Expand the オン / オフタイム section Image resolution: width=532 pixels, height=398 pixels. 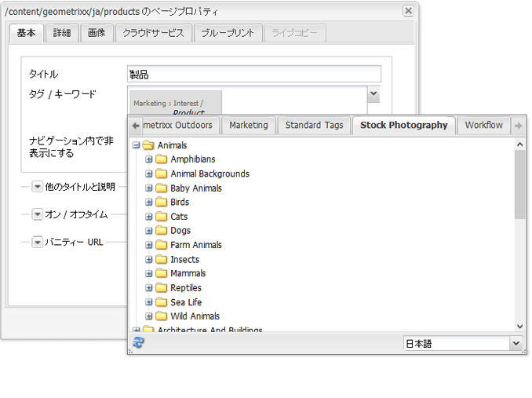(37, 214)
